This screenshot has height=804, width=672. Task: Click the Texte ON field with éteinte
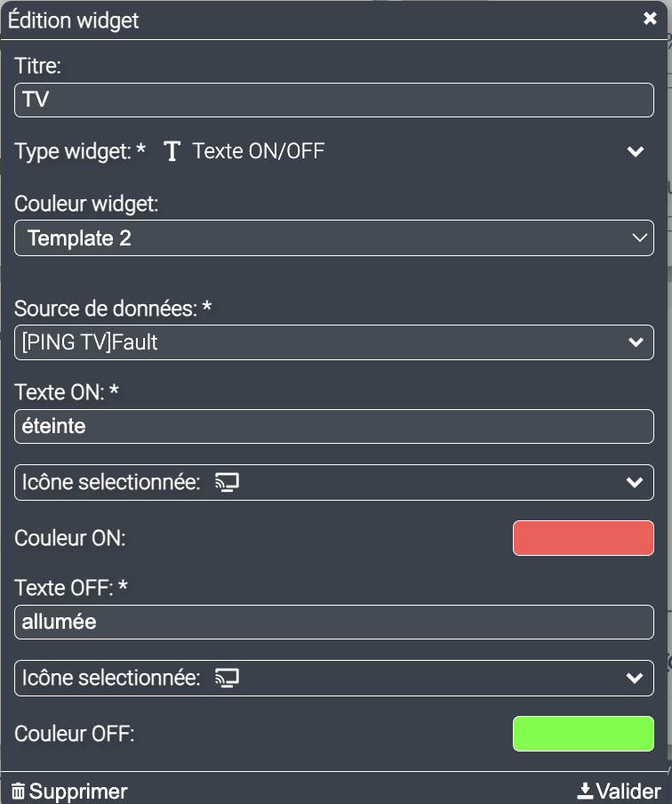334,426
